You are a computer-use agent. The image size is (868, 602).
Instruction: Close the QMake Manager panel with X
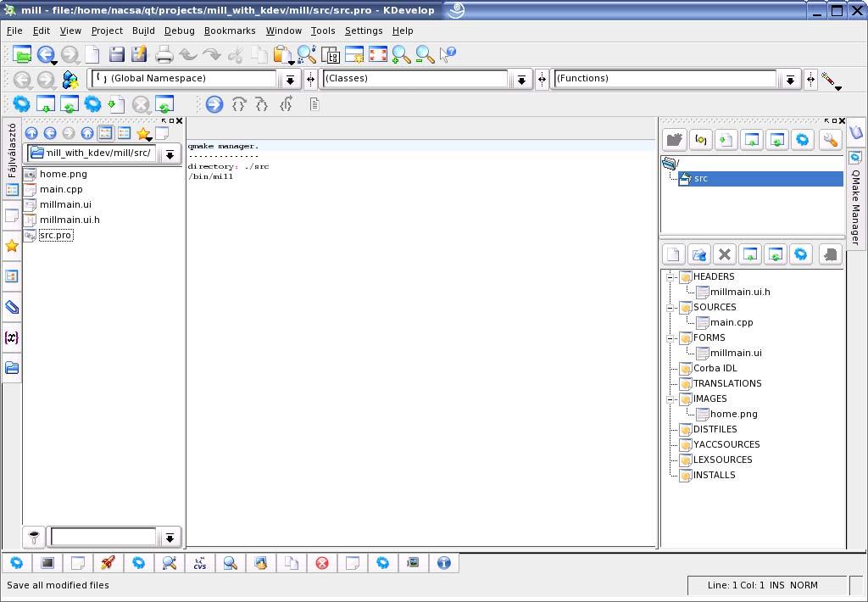click(842, 120)
